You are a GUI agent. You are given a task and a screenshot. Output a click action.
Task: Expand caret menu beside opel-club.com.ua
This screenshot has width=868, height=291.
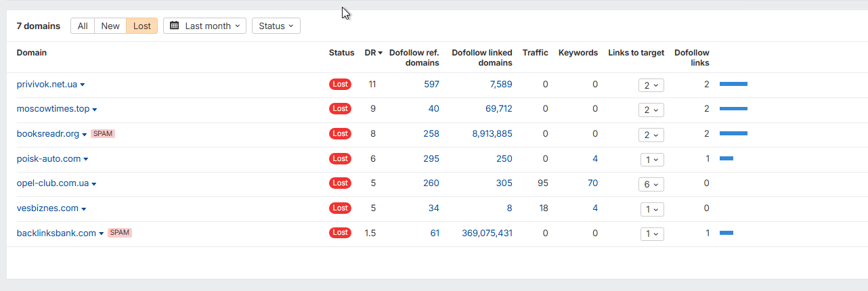(x=94, y=184)
